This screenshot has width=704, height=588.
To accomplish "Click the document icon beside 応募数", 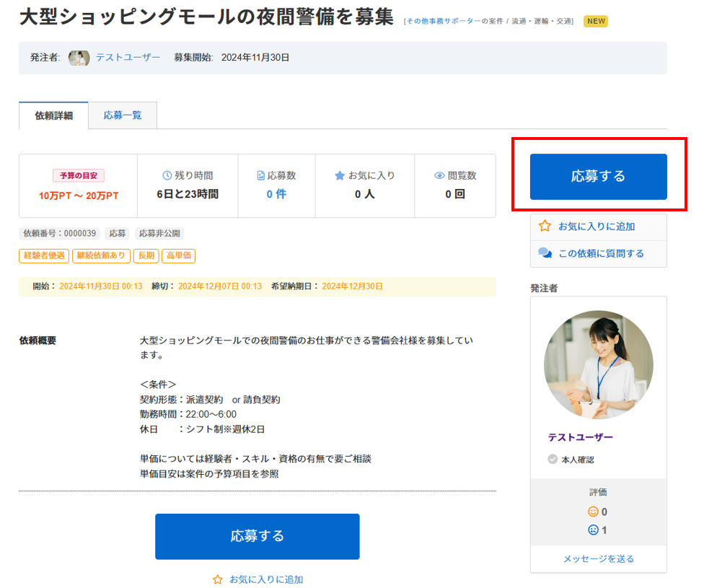I will click(260, 175).
